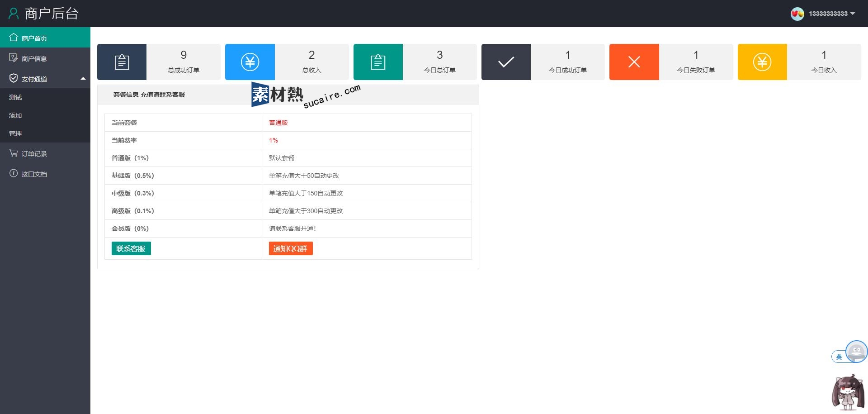Click the total successful orders count 9
Image resolution: width=868 pixels, height=414 pixels.
pos(184,55)
